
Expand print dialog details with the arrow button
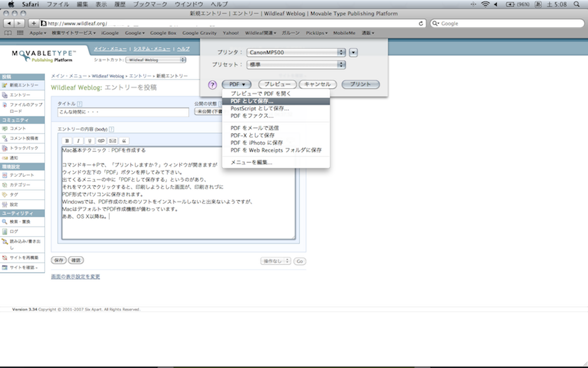[x=353, y=52]
